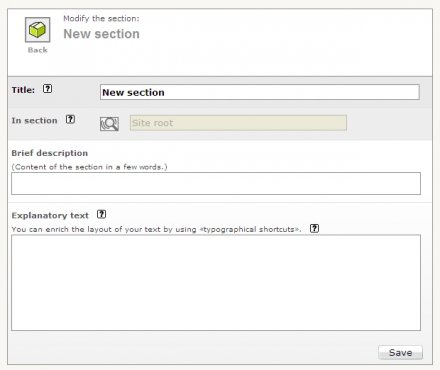440x370 pixels.
Task: Open help icon next to Title
Action: click(47, 89)
